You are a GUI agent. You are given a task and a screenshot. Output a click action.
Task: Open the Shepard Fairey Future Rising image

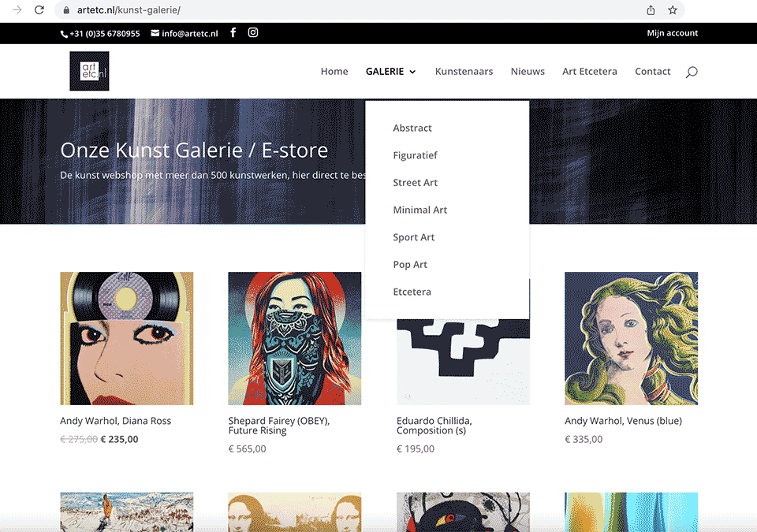click(x=294, y=338)
